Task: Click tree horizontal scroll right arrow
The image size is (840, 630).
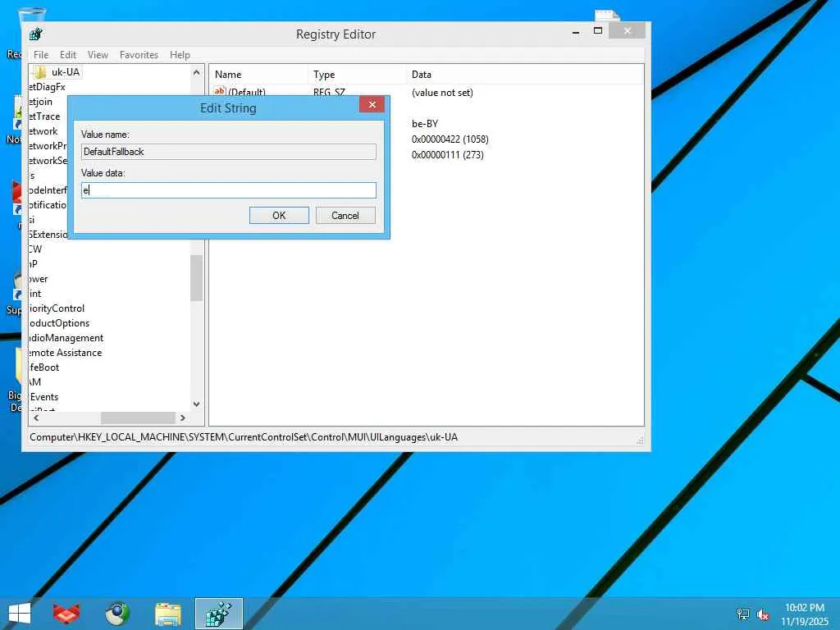Action: tap(183, 418)
